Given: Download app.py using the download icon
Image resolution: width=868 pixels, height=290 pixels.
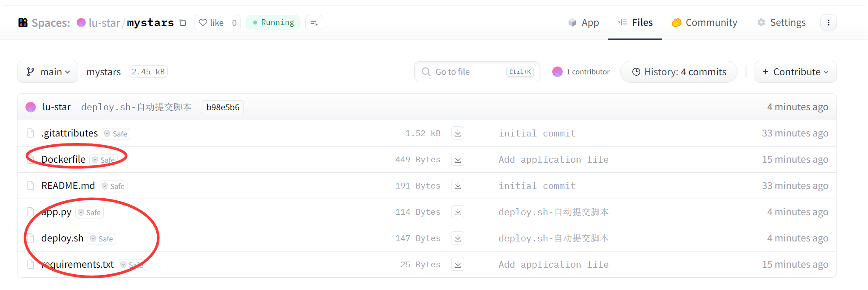Looking at the screenshot, I should pyautogui.click(x=458, y=212).
